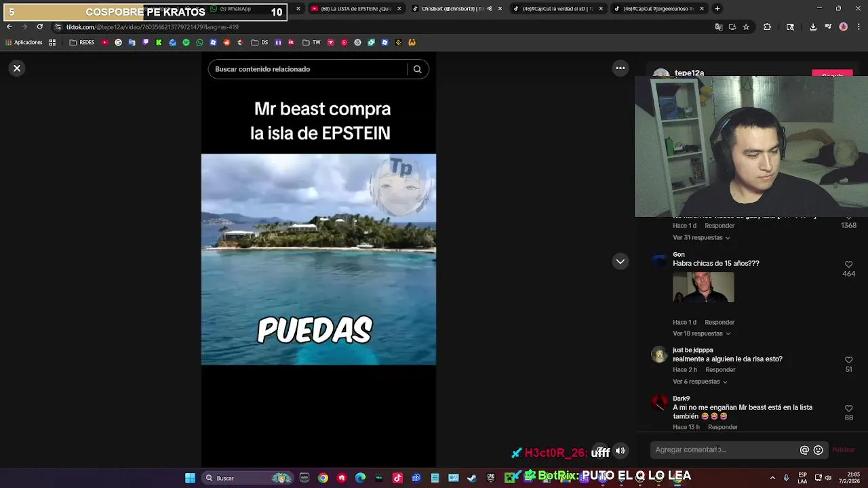Reload the page
Viewport: 868px width, 488px height.
coord(39,27)
